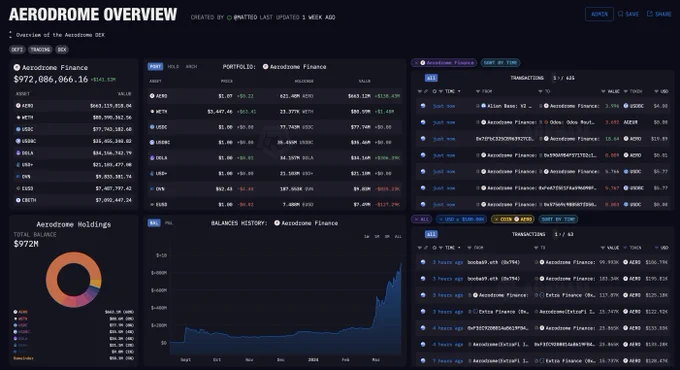Image resolution: width=680 pixels, height=370 pixels.
Task: Open the TIME column filter in upper transactions
Action: pyautogui.click(x=441, y=92)
